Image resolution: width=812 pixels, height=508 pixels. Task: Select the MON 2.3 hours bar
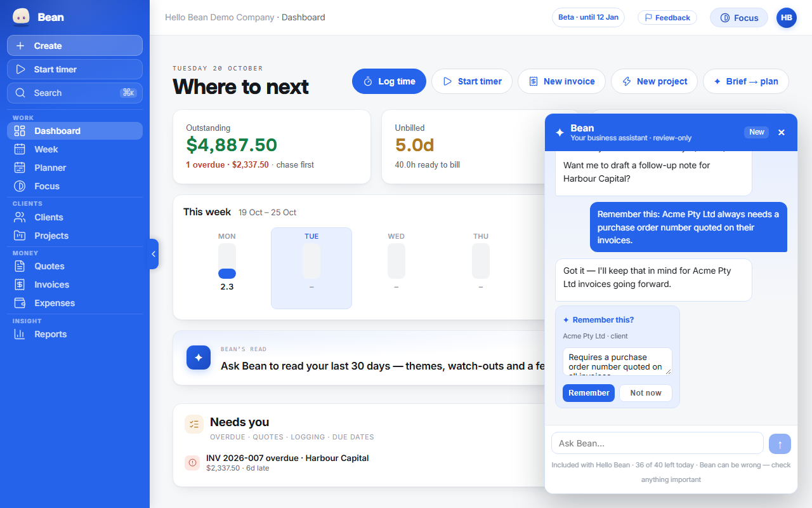(x=227, y=261)
